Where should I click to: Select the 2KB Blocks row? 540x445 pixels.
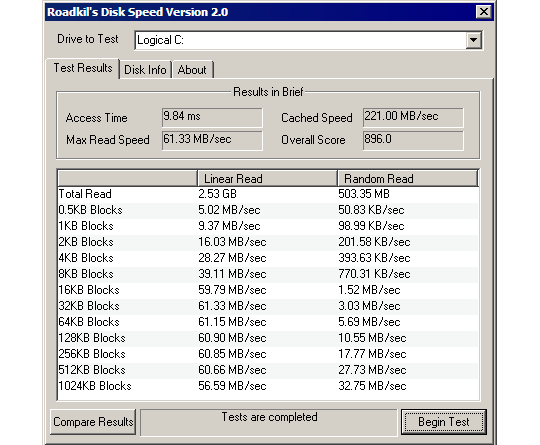tap(268, 242)
